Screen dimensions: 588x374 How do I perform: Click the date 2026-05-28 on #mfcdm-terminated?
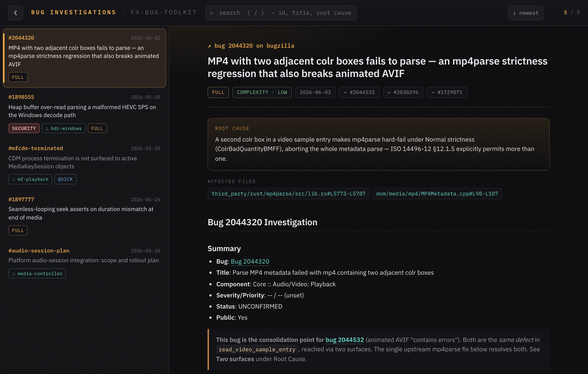point(145,148)
